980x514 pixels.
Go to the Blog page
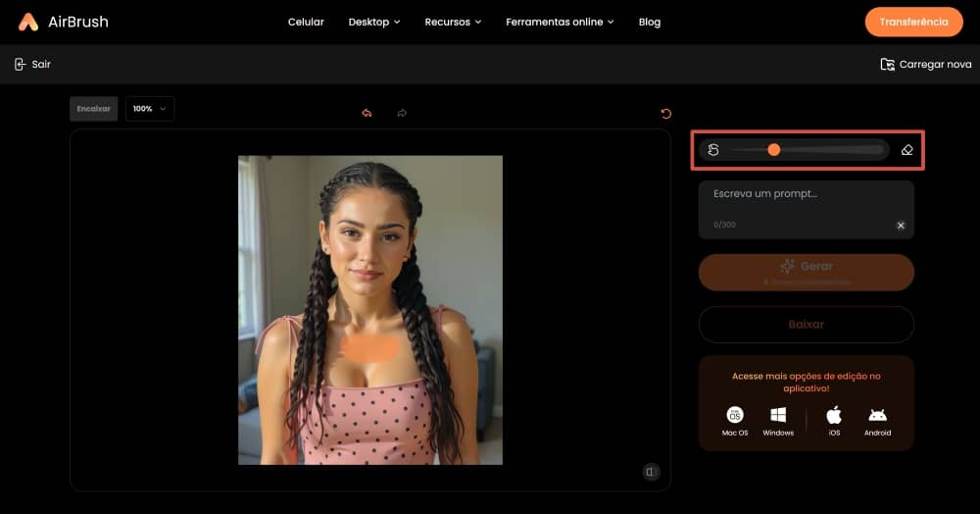[x=650, y=22]
